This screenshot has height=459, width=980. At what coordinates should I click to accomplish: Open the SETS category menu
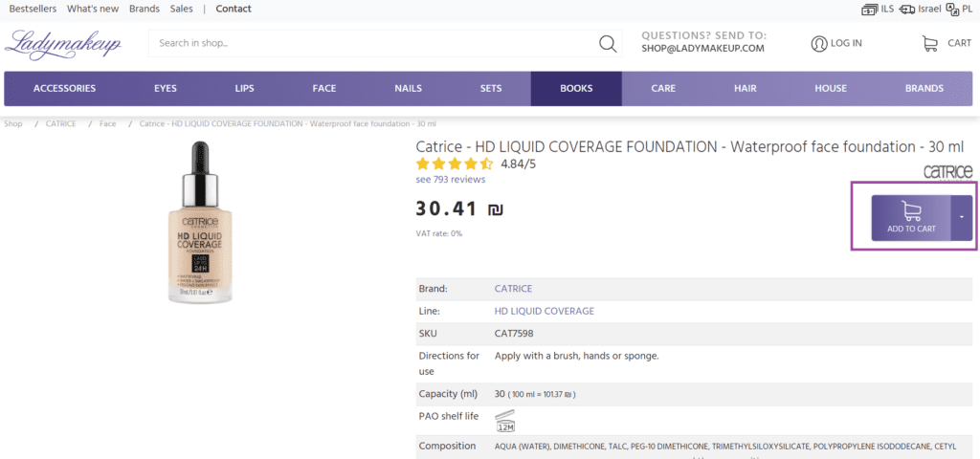(x=491, y=89)
